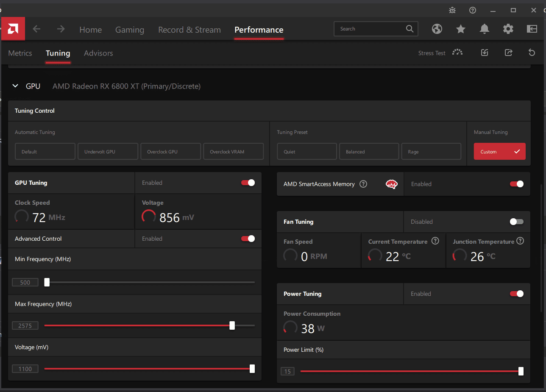Image resolution: width=546 pixels, height=392 pixels.
Task: Click the Fan Speed gauge dial
Action: [290, 256]
